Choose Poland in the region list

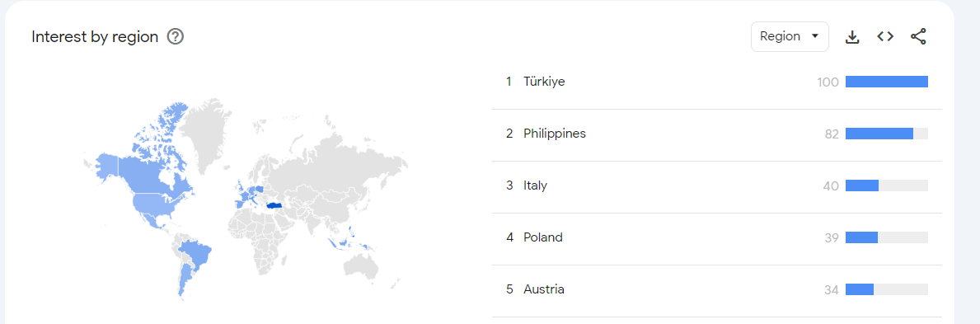[x=717, y=237]
